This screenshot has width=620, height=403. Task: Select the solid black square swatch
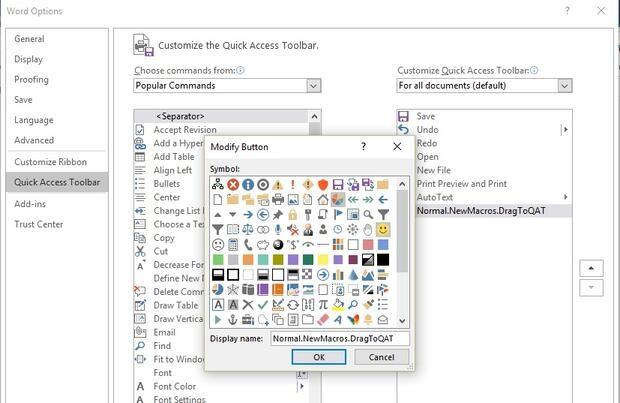click(x=383, y=259)
